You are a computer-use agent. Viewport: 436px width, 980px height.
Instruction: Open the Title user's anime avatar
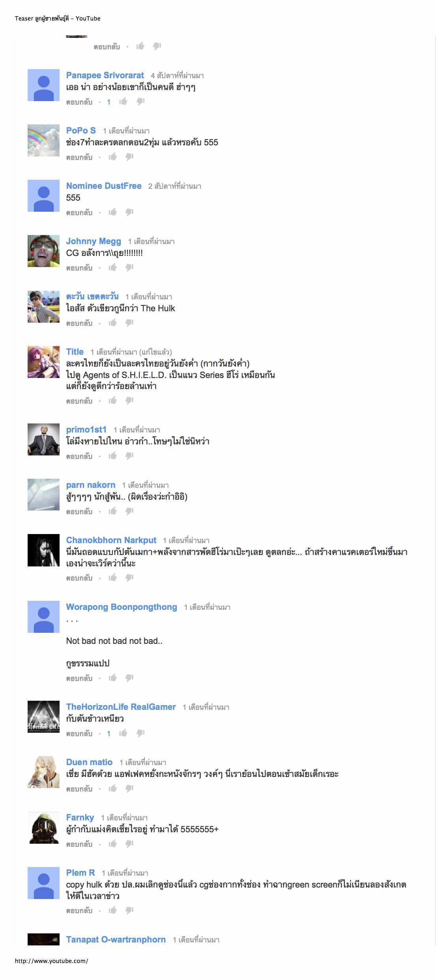43,362
